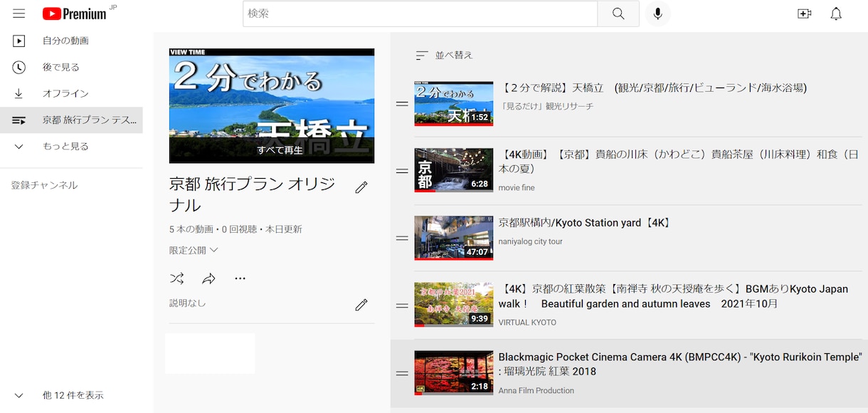868x413 pixels.
Task: Play all via playlist hero thumbnail
Action: [272, 105]
